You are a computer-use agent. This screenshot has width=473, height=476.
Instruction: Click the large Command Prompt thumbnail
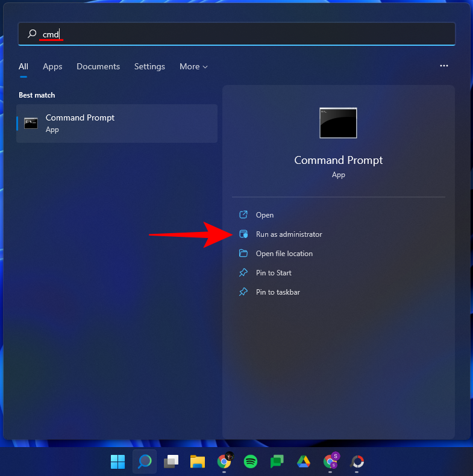point(338,123)
